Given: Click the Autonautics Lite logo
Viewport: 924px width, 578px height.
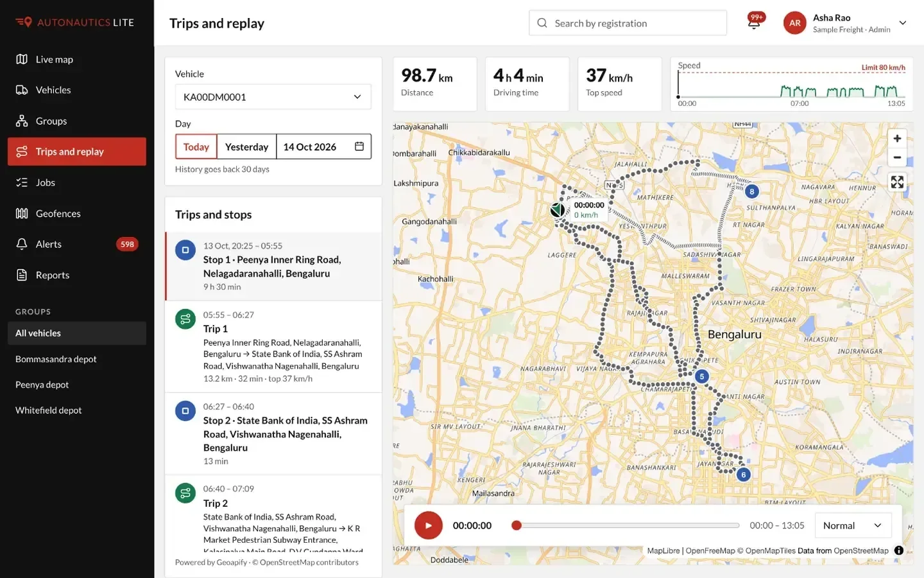Looking at the screenshot, I should tap(75, 22).
